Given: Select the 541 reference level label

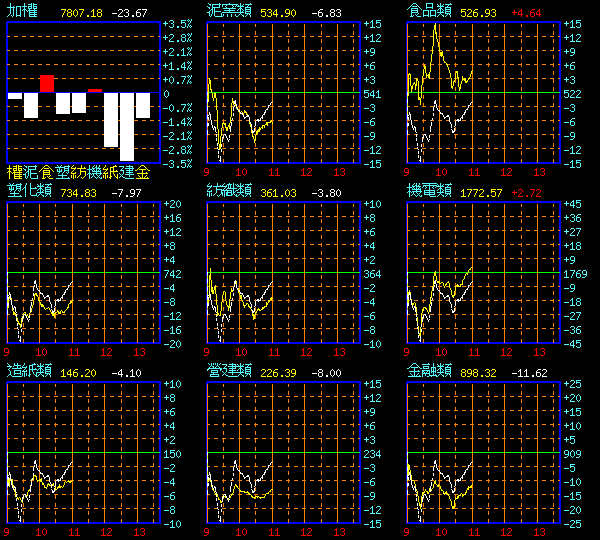Looking at the screenshot, I should [372, 94].
